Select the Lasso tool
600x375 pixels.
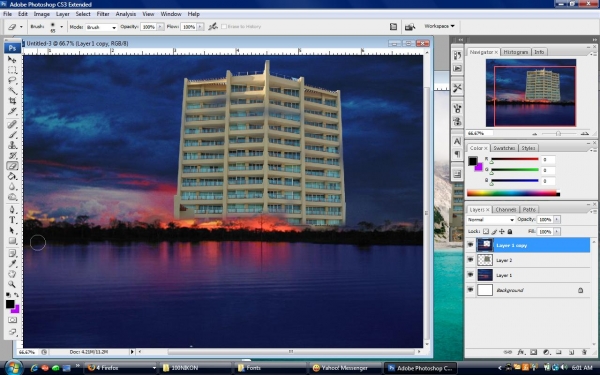pos(12,80)
